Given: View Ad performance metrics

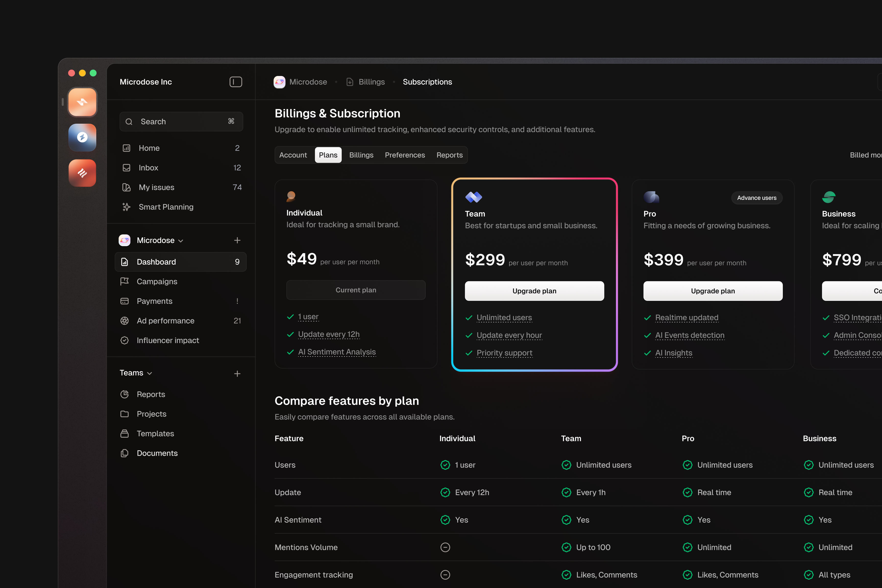Looking at the screenshot, I should (165, 321).
